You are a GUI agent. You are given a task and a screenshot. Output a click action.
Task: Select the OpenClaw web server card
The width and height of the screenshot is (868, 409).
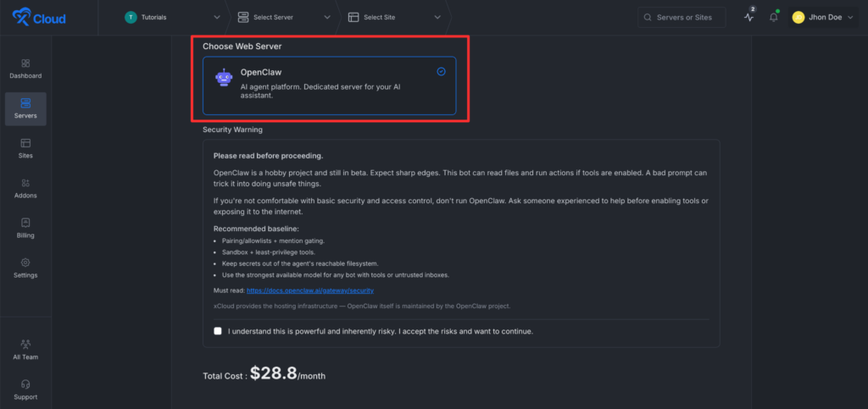[330, 86]
